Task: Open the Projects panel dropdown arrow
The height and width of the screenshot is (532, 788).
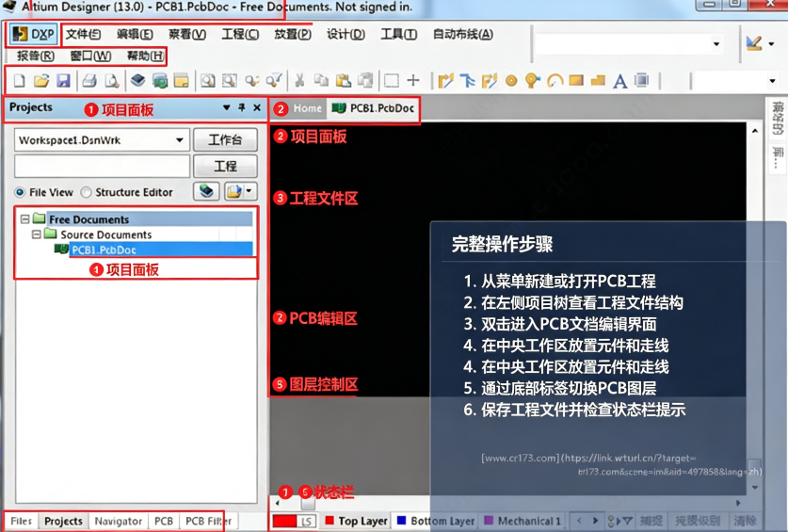Action: click(227, 107)
